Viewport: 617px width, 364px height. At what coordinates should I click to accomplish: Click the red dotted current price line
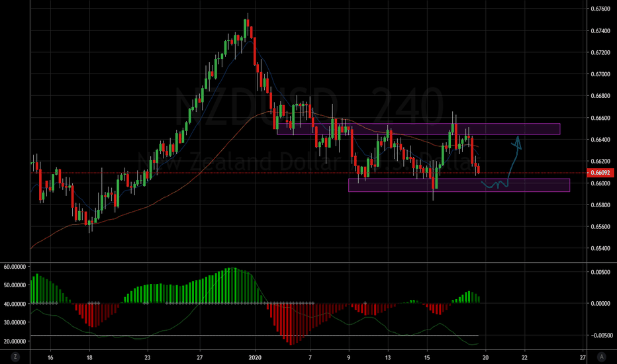point(199,173)
